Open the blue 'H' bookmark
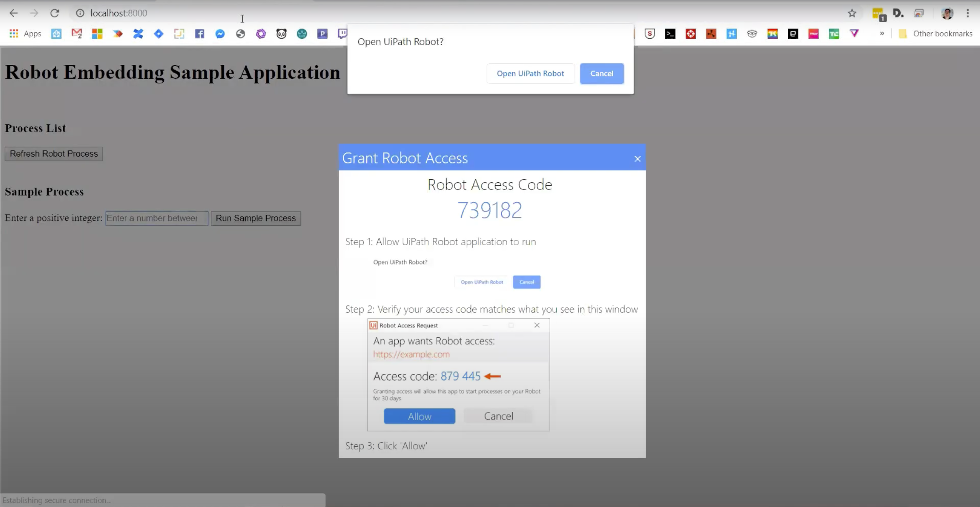The height and width of the screenshot is (507, 980). [732, 34]
